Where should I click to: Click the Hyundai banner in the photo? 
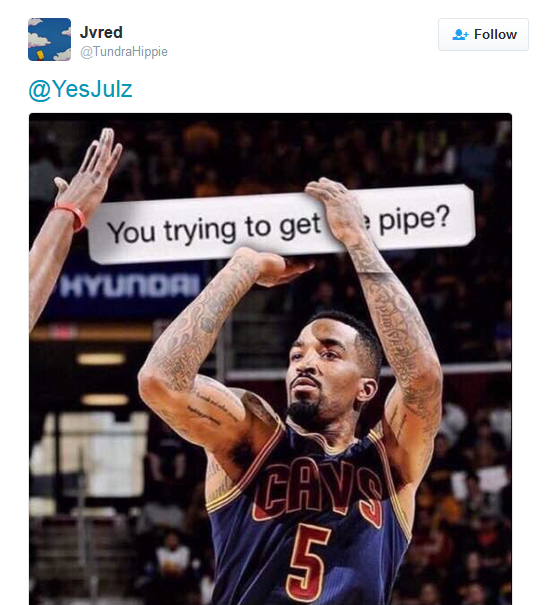(129, 286)
